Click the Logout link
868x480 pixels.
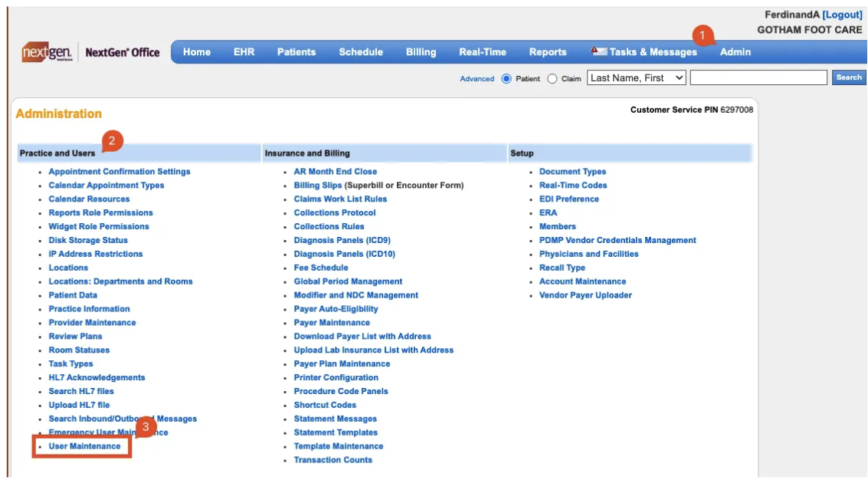[x=842, y=15]
